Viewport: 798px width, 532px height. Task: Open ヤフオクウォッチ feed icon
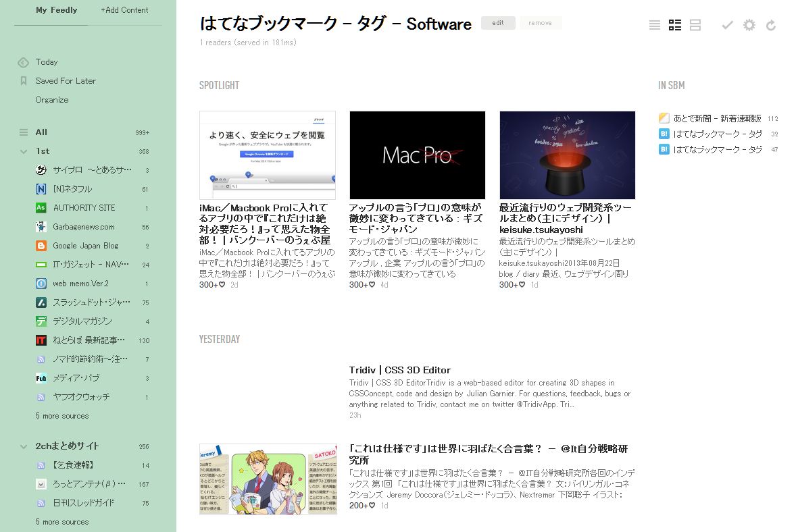tap(41, 397)
